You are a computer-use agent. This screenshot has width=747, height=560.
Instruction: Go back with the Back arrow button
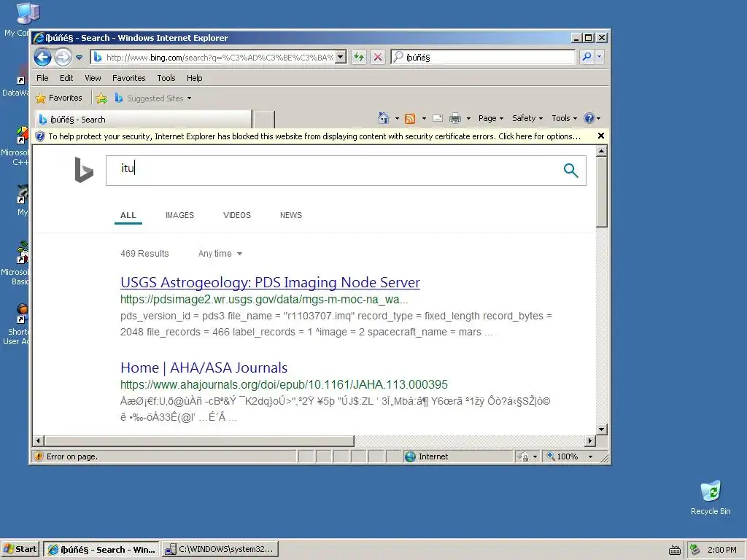click(42, 58)
